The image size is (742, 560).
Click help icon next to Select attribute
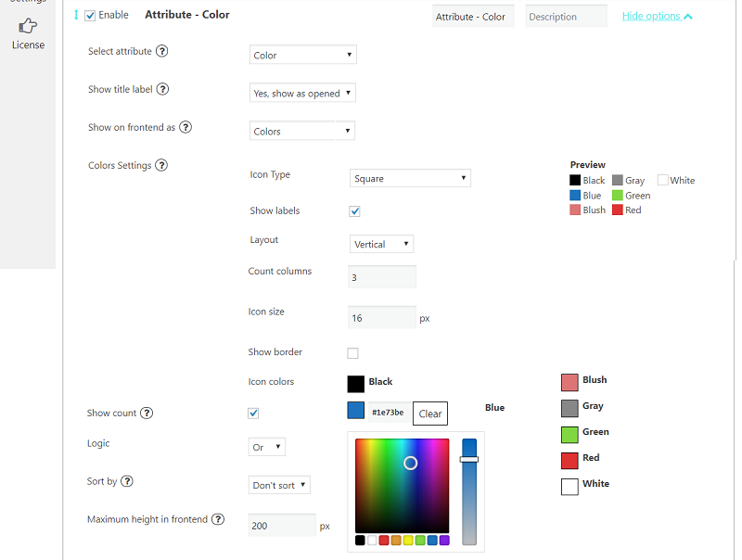coord(162,52)
